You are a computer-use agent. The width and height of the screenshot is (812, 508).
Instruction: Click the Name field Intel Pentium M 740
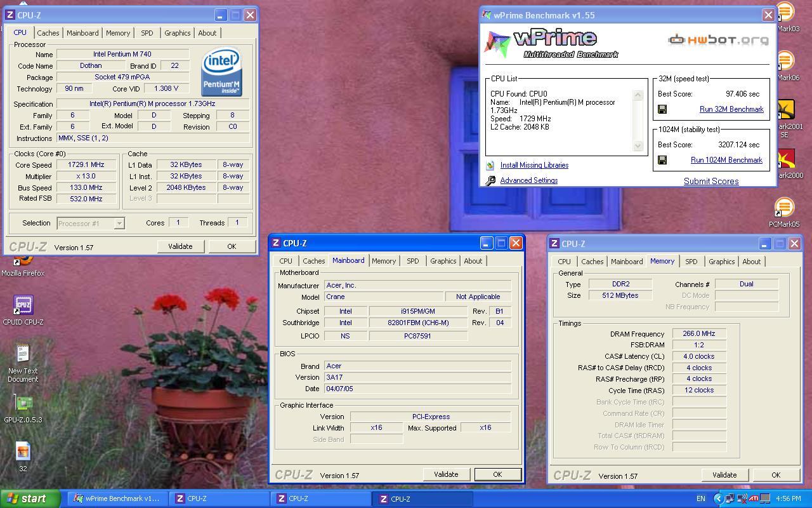click(x=122, y=54)
